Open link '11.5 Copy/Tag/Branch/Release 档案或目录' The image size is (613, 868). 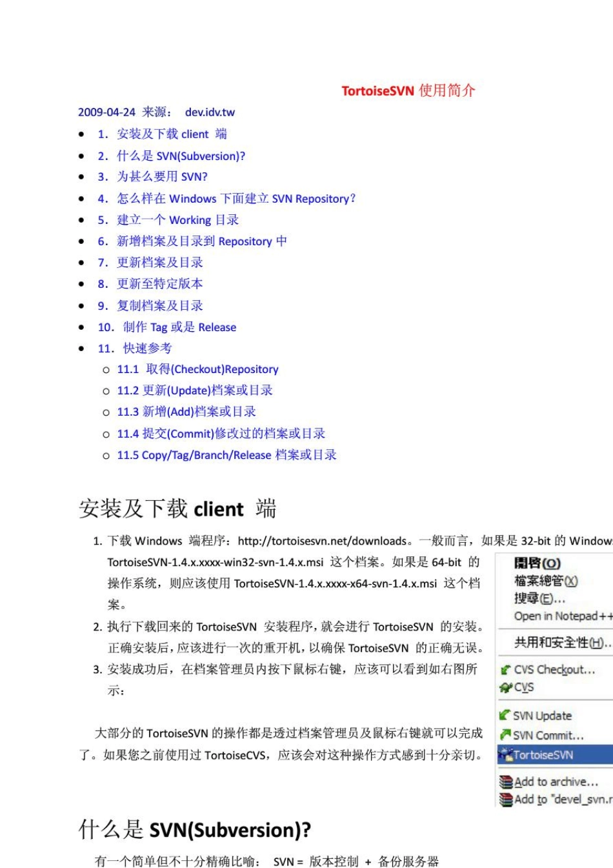[x=226, y=455]
